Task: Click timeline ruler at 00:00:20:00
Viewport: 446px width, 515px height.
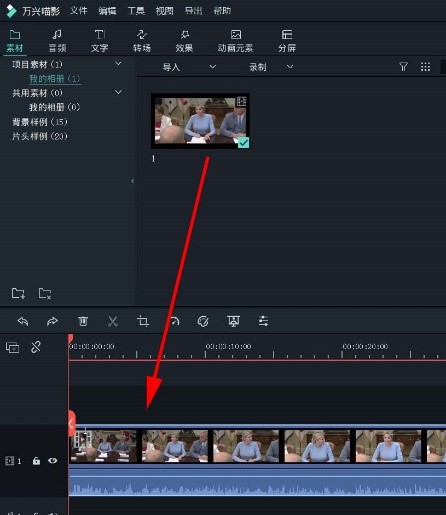Action: (365, 347)
